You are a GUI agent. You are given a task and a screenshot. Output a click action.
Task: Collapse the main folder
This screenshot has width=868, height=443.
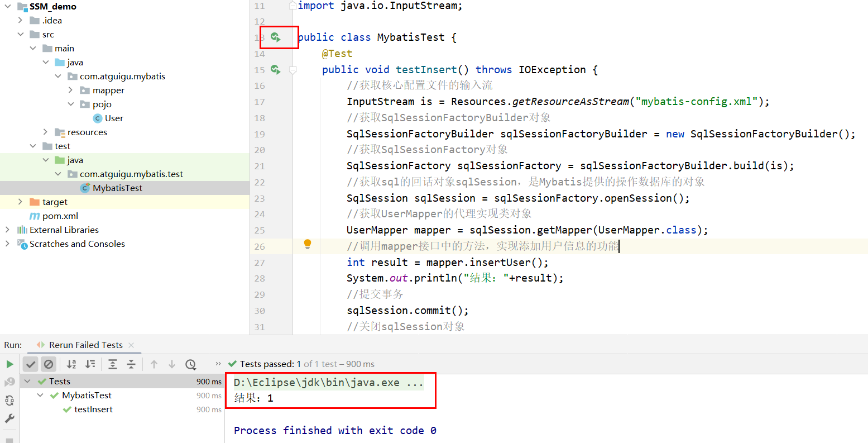pos(33,48)
